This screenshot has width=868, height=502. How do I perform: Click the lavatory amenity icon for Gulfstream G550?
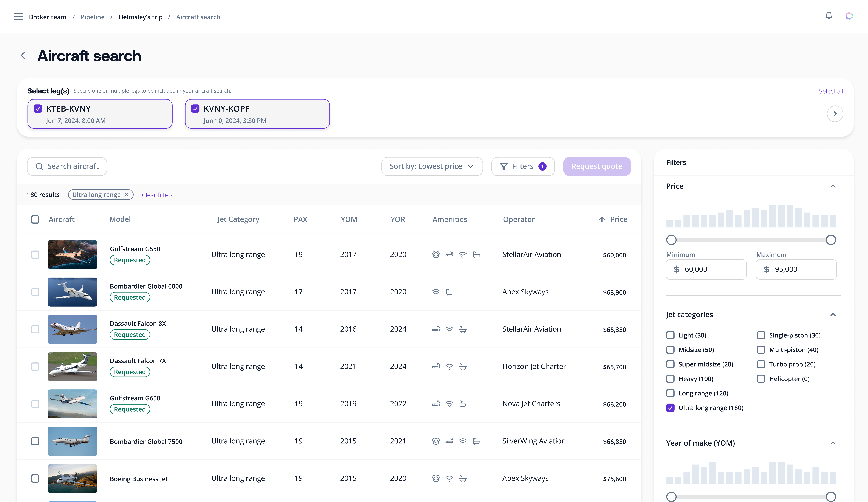[476, 255]
